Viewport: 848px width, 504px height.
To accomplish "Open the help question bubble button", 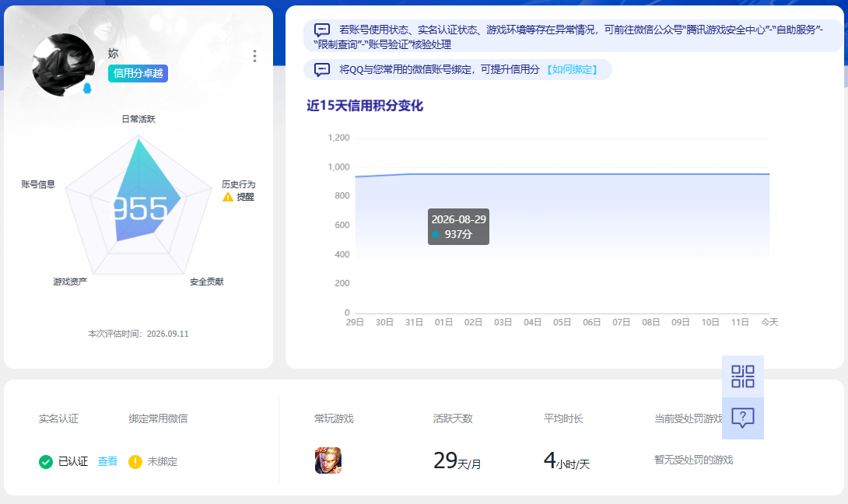I will pyautogui.click(x=743, y=418).
